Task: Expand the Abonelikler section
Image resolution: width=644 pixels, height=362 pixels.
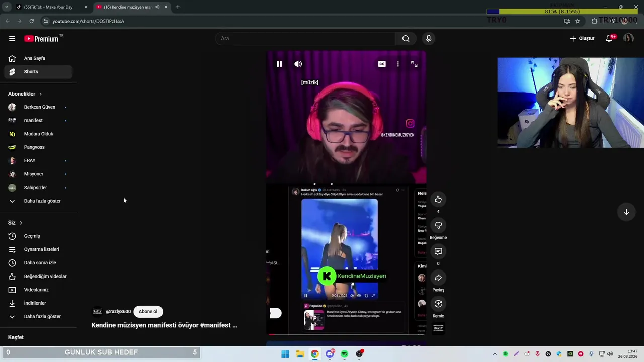Action: 25,94
